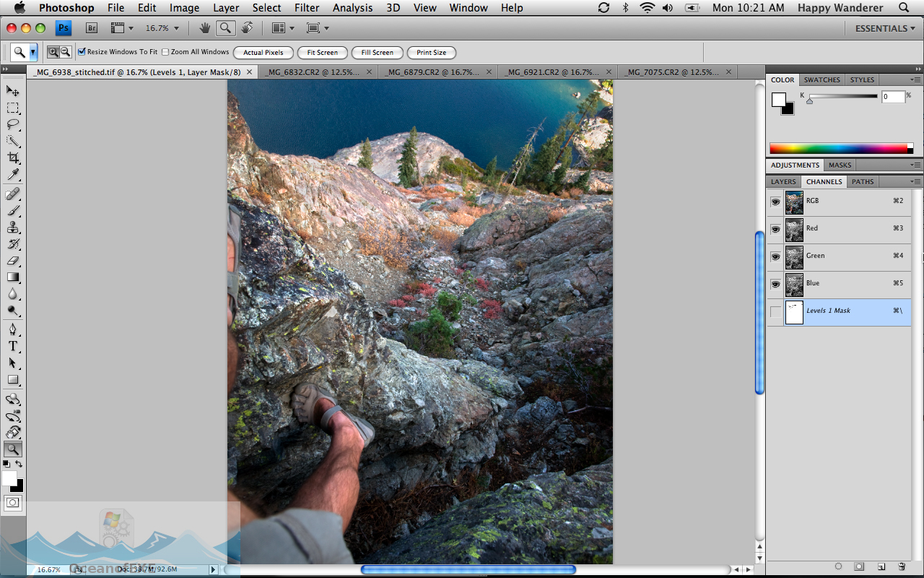Select the Clone Stamp tool
The width and height of the screenshot is (924, 578).
click(13, 228)
